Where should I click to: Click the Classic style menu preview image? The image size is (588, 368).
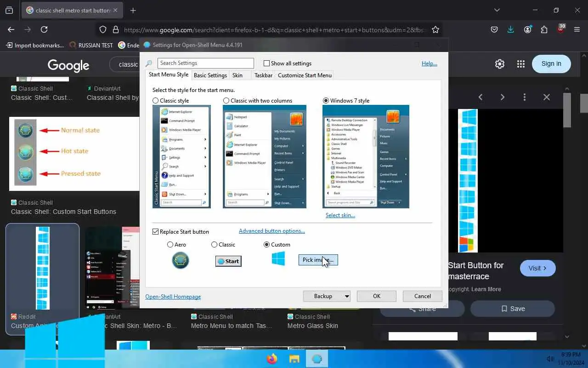[181, 156]
